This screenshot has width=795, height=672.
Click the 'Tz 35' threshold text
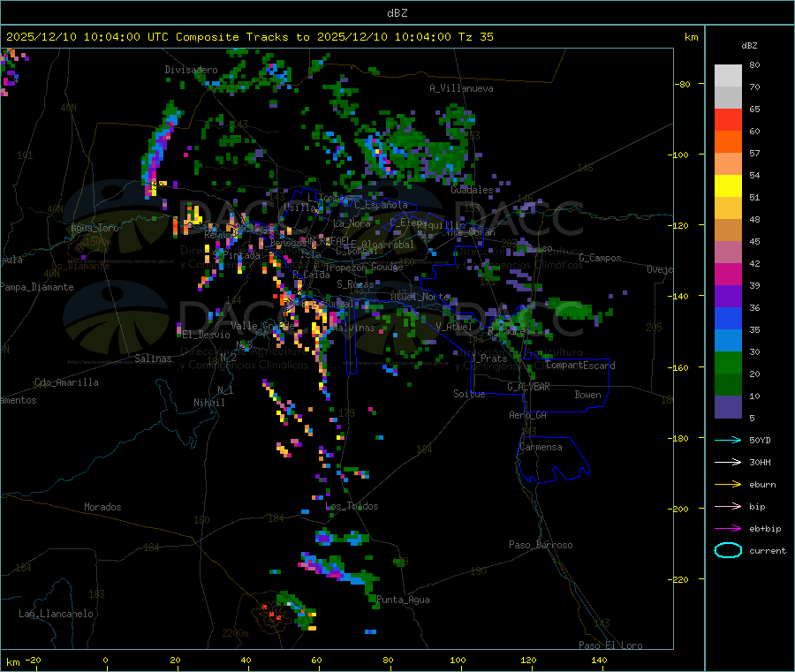475,37
